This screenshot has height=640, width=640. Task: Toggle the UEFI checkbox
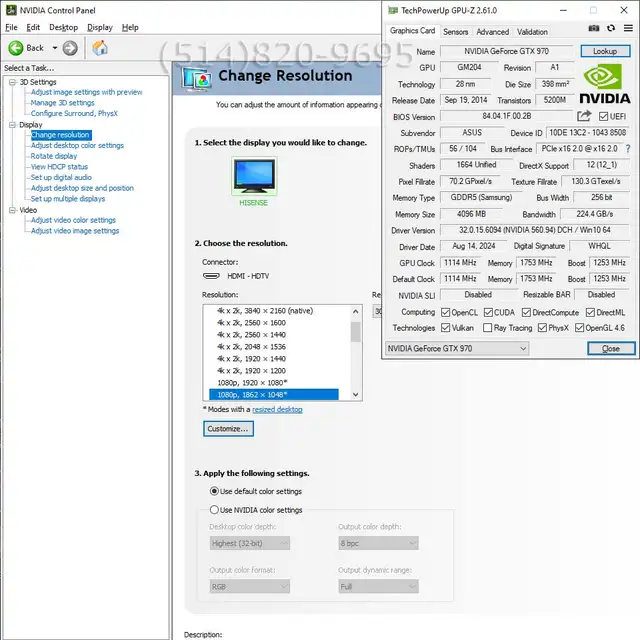[603, 117]
